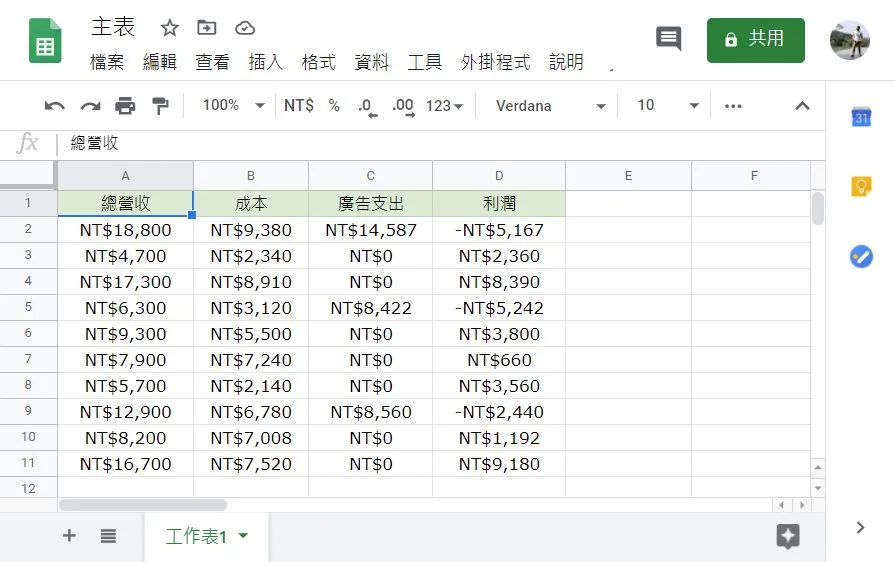Increase decimal places

pyautogui.click(x=403, y=107)
